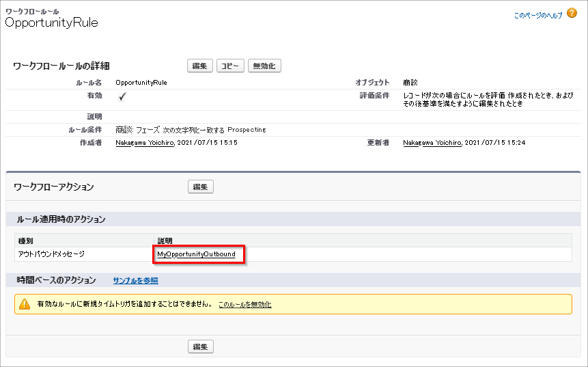588x367 pixels.
Task: Open 作成者 Nakagawa Yoichiro profile link
Action: pos(145,142)
